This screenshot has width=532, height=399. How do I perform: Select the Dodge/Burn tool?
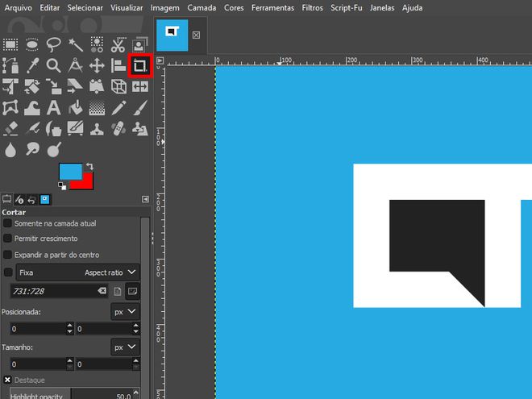(54, 150)
